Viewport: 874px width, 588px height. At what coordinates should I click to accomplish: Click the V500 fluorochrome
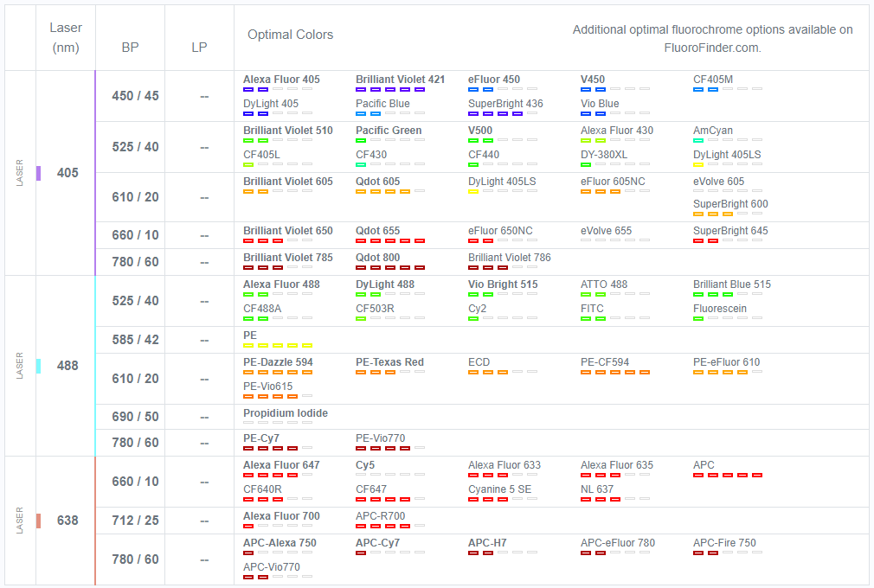(x=480, y=131)
